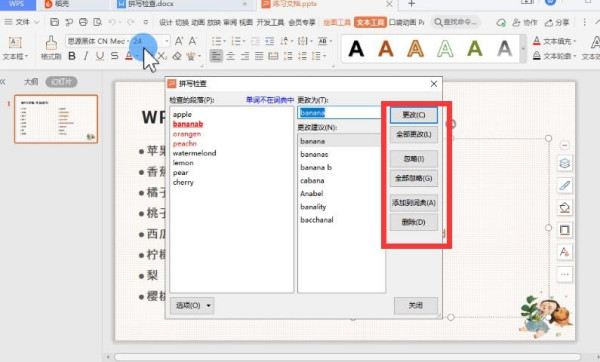This screenshot has height=362, width=600.
Task: Click Ignore All (G) button
Action: pos(414,178)
